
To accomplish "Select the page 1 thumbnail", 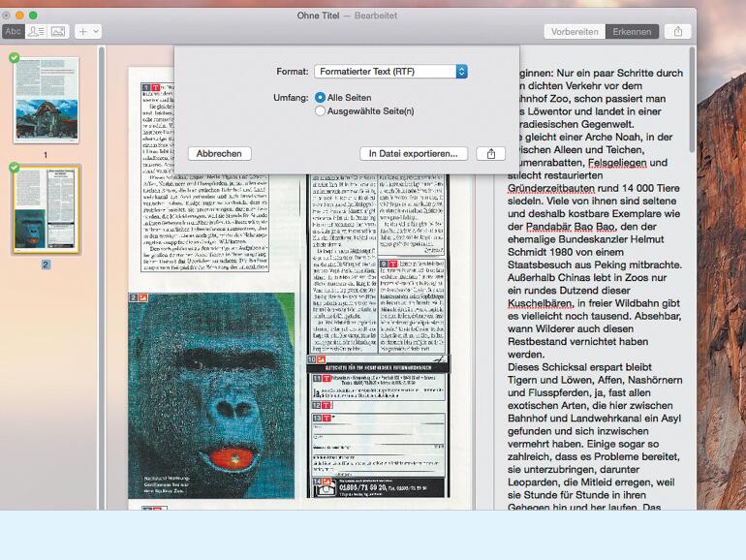I will click(x=47, y=100).
